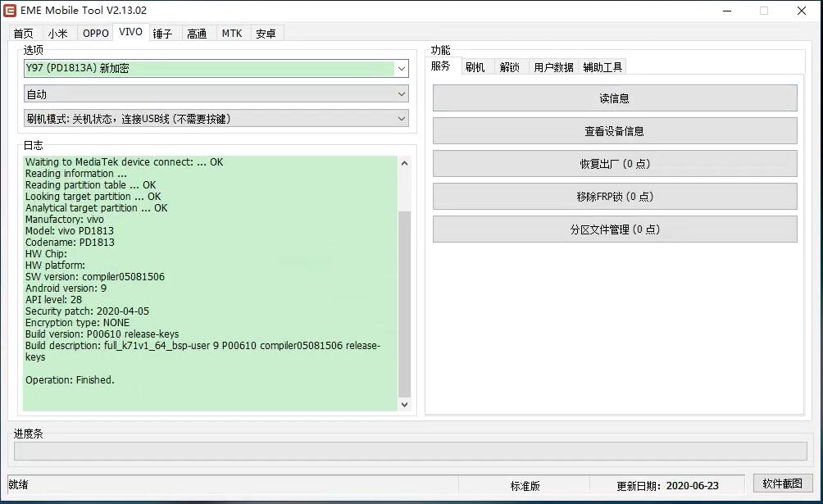Viewport: 823px width, 504px height.
Task: Click the 'Operation: Finished.' log line
Action: pyautogui.click(x=70, y=380)
